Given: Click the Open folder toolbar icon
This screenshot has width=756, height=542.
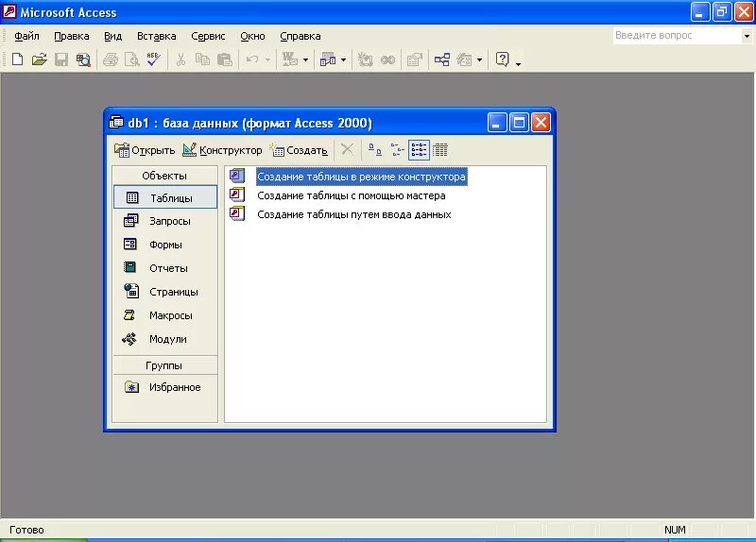Looking at the screenshot, I should coord(39,59).
